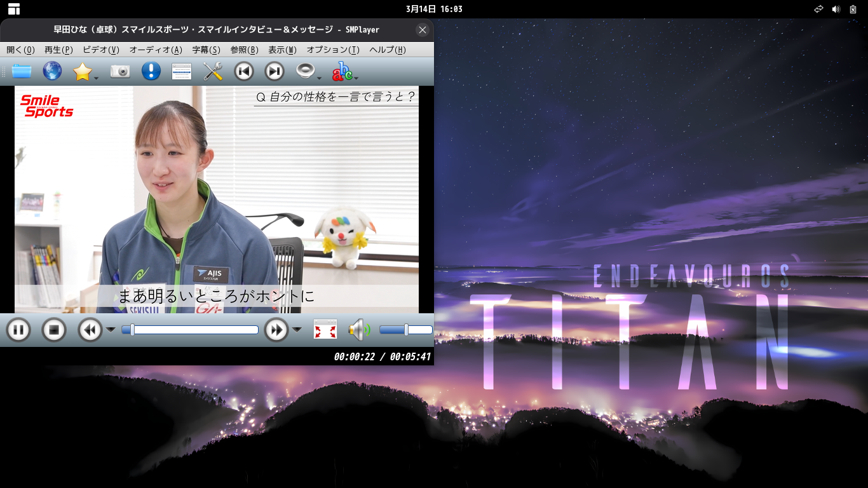The width and height of the screenshot is (868, 488).
Task: Stop playback with the stop button
Action: point(54,330)
